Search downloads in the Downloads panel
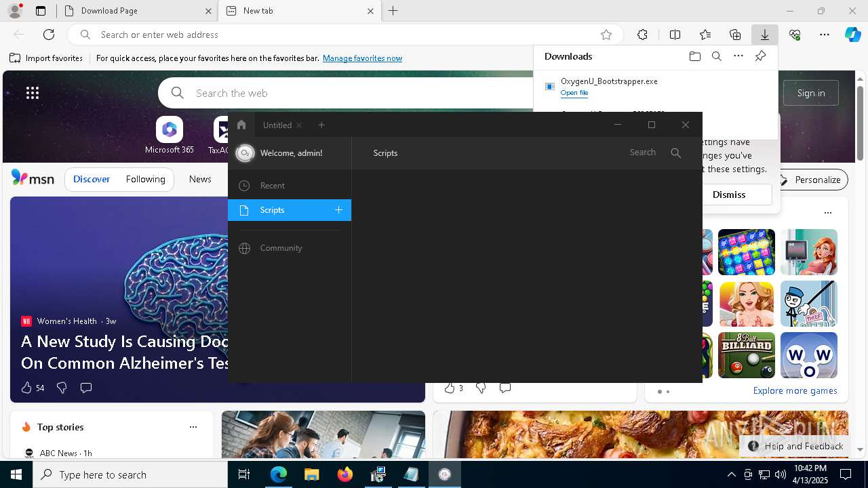Image resolution: width=868 pixels, height=488 pixels. click(x=716, y=56)
